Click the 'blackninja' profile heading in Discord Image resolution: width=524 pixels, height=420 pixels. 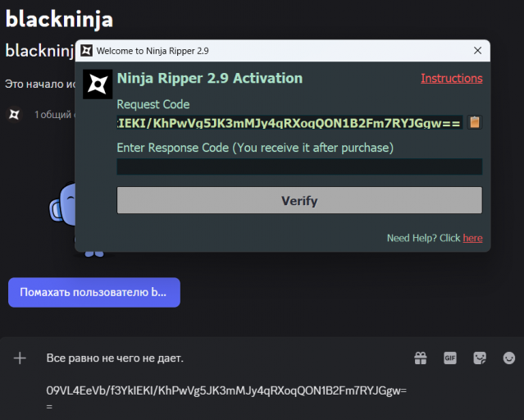[59, 19]
